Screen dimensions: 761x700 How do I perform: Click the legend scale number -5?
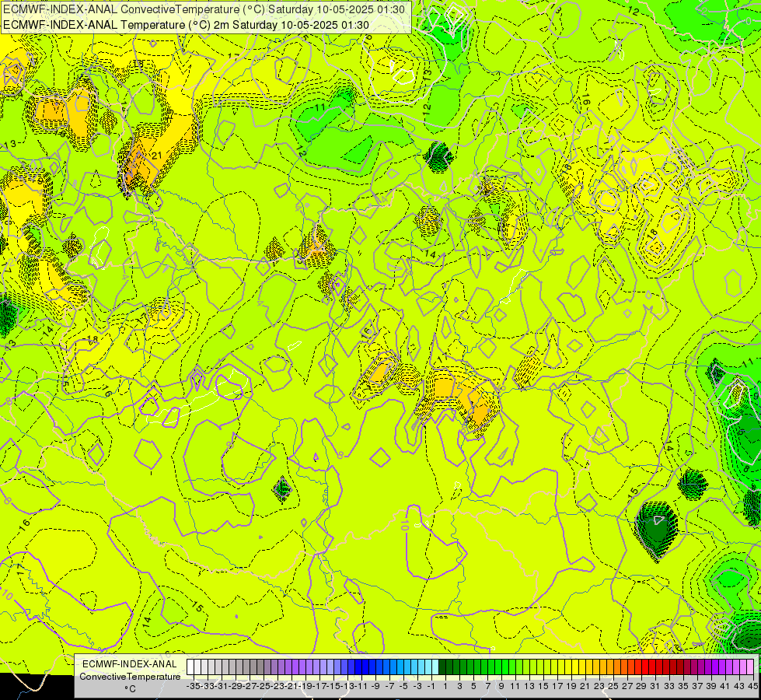[x=403, y=686]
